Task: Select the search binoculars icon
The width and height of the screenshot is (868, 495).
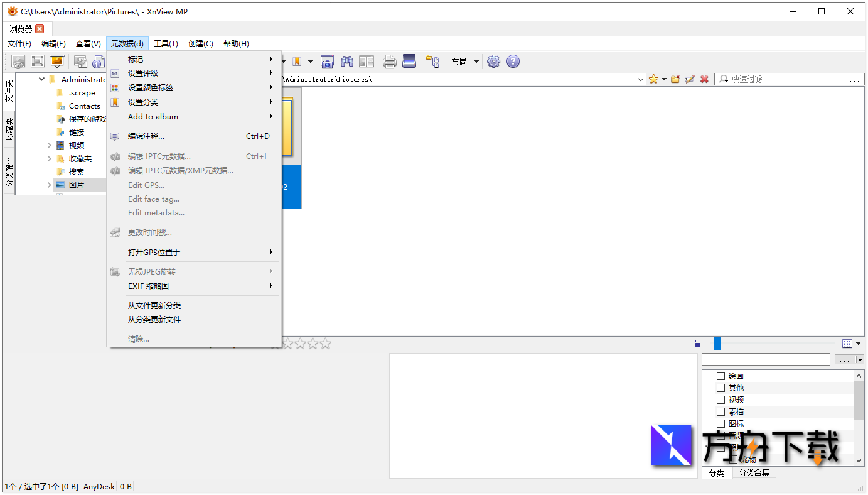Action: click(x=346, y=61)
